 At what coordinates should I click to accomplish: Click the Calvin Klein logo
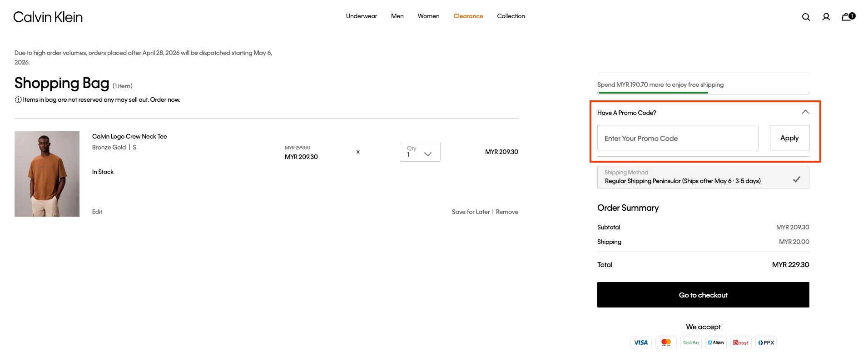[x=48, y=17]
